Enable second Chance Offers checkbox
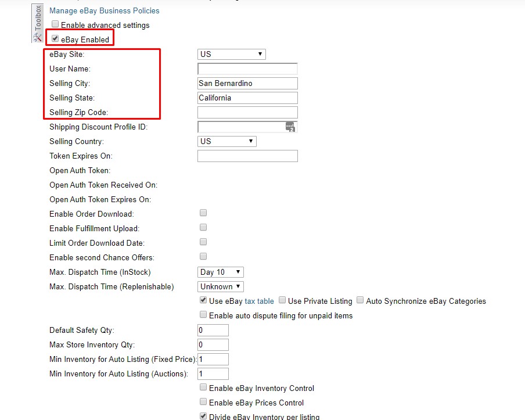The width and height of the screenshot is (525, 420). pyautogui.click(x=203, y=256)
